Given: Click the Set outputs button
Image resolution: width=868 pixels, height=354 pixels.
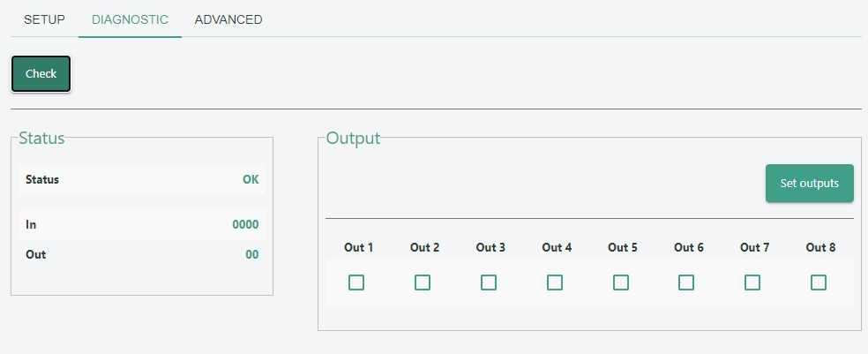Looking at the screenshot, I should click(809, 184).
